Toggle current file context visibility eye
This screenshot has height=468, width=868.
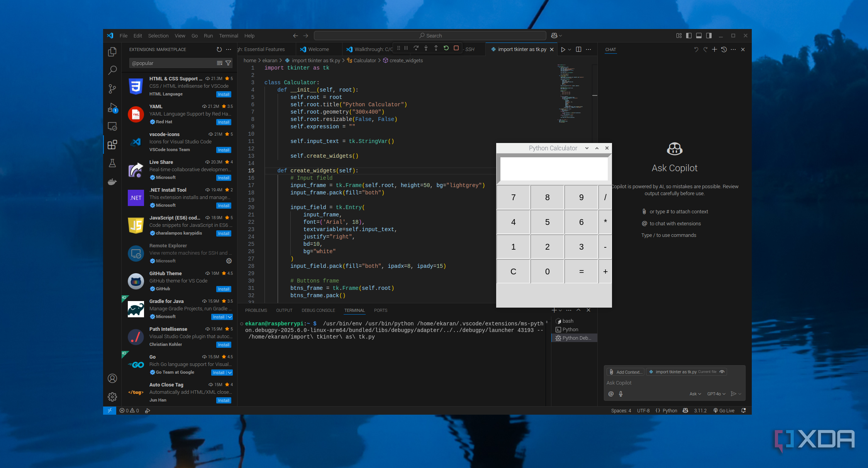tap(722, 372)
